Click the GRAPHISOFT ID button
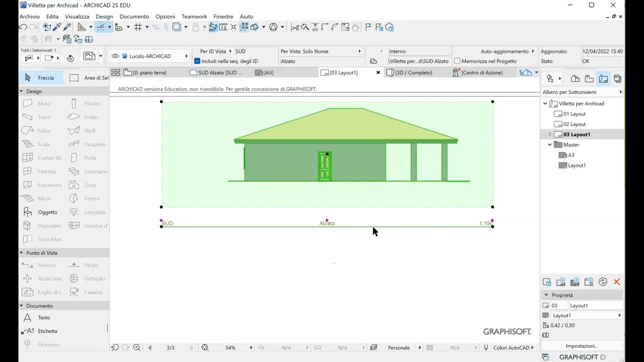Image resolution: width=644 pixels, height=362 pixels. click(582, 357)
